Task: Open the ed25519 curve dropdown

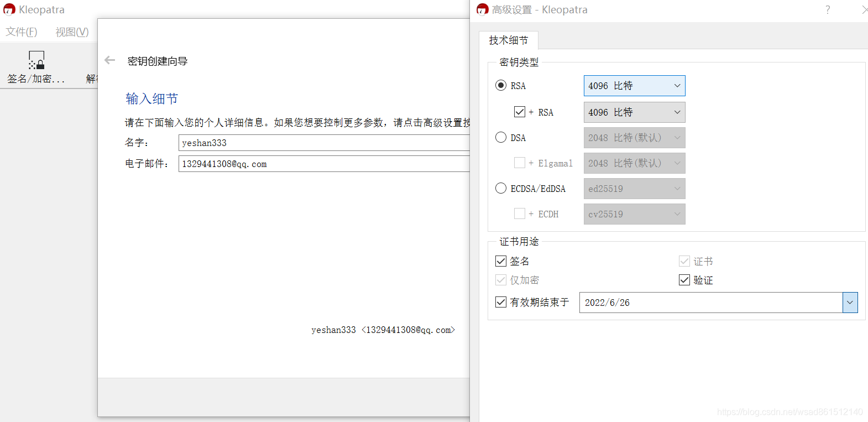Action: pyautogui.click(x=634, y=189)
